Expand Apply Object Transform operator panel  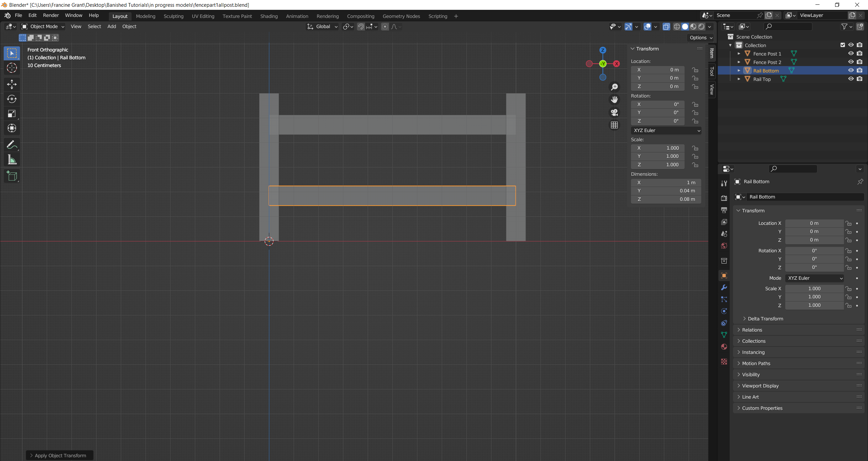tap(60, 456)
